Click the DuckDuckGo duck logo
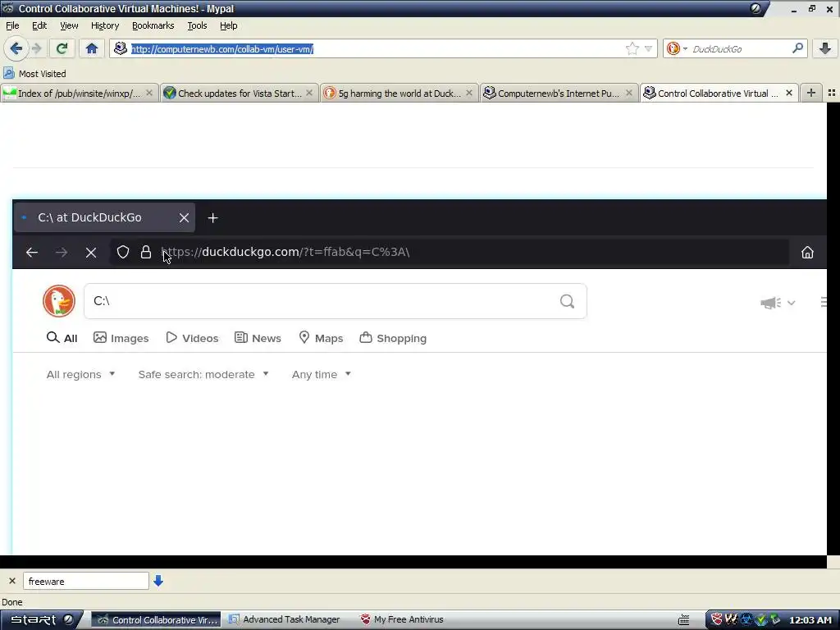The image size is (840, 630). pos(59,301)
